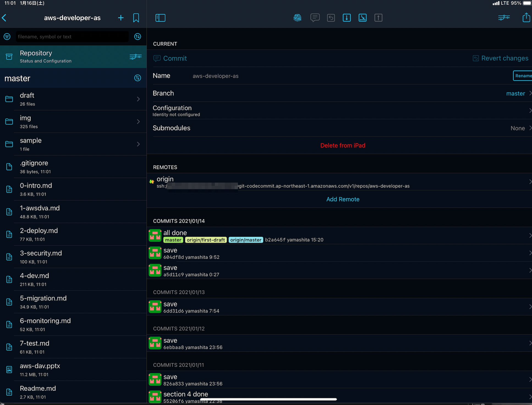532x405 pixels.
Task: Toggle the sidebar panel icon
Action: tap(160, 18)
